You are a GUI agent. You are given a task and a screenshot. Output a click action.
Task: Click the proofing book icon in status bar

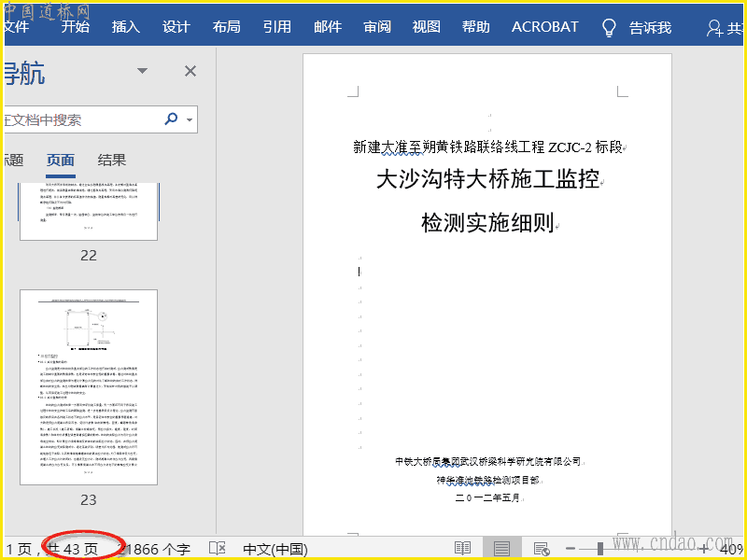coord(218,548)
